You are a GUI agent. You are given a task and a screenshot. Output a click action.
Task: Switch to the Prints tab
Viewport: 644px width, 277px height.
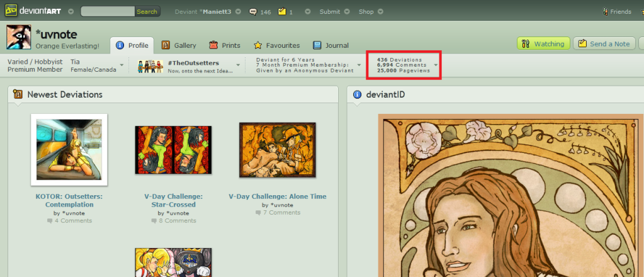[x=225, y=45]
